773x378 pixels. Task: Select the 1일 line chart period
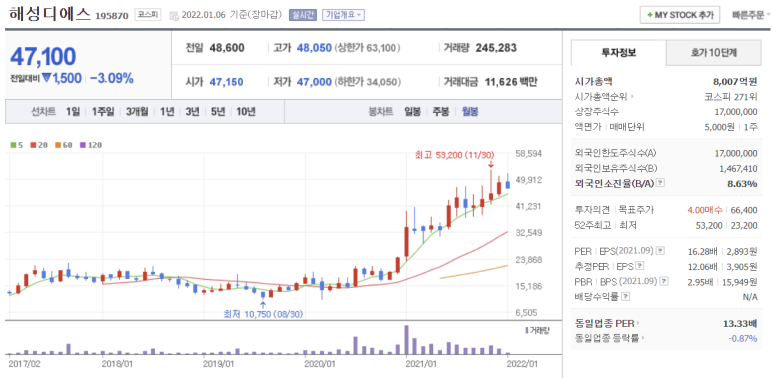(72, 111)
